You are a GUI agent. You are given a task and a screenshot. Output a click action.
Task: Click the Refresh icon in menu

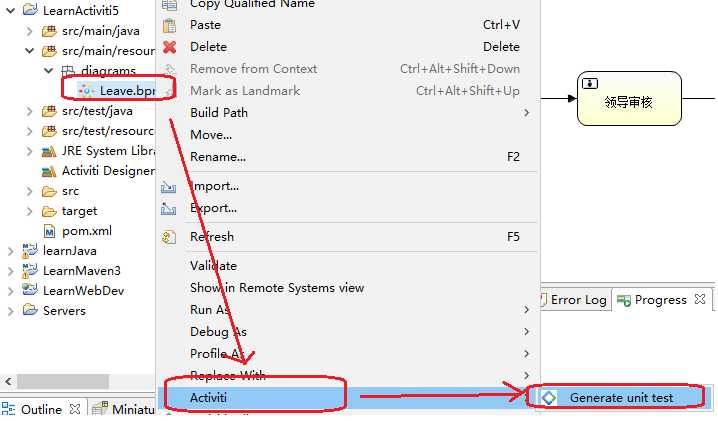(169, 237)
